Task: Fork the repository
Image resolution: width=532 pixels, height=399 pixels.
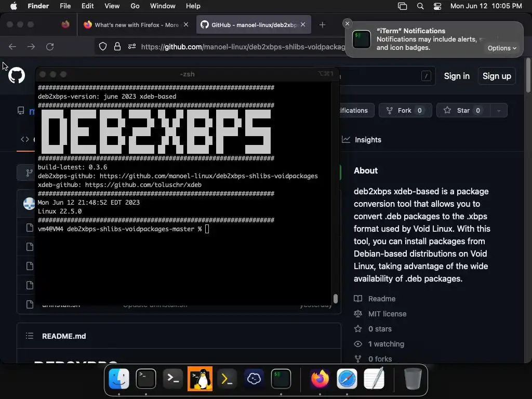Action: click(x=405, y=110)
